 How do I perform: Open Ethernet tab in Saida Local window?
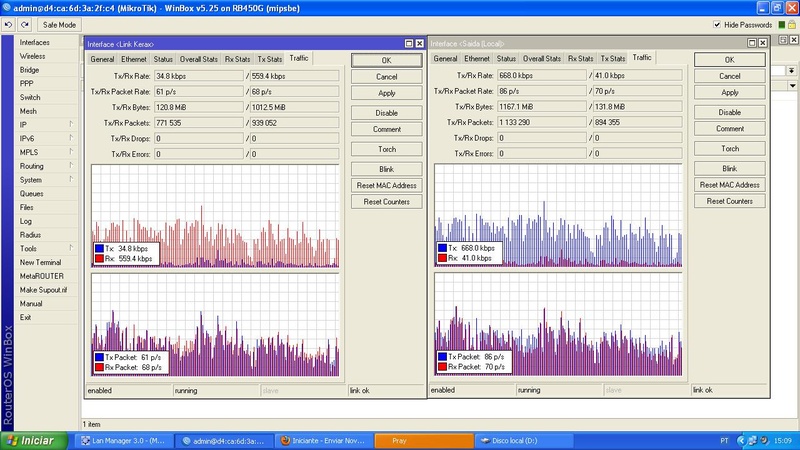click(477, 59)
